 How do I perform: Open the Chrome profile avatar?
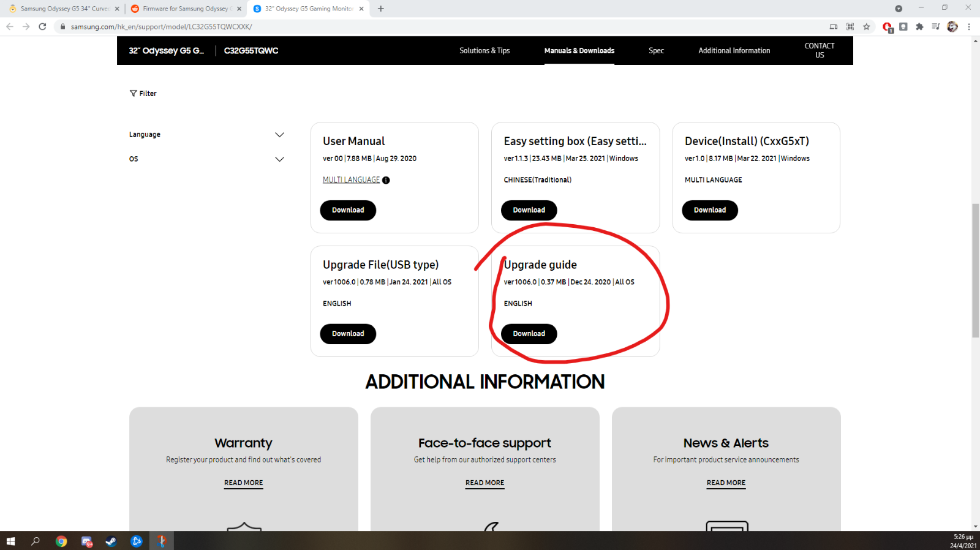pos(952,26)
